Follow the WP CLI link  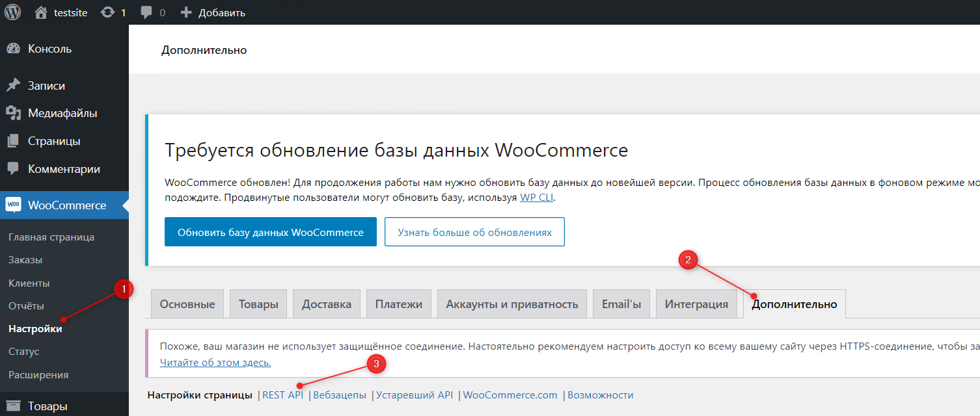click(x=536, y=198)
